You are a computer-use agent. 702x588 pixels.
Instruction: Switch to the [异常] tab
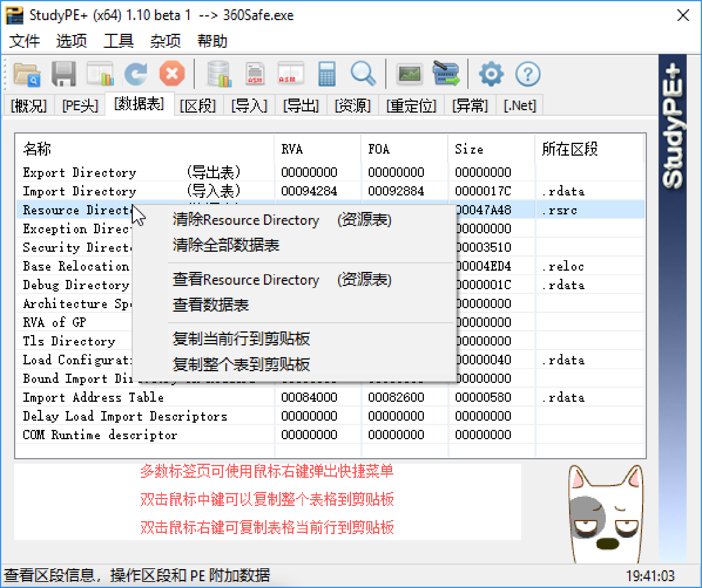(x=470, y=106)
